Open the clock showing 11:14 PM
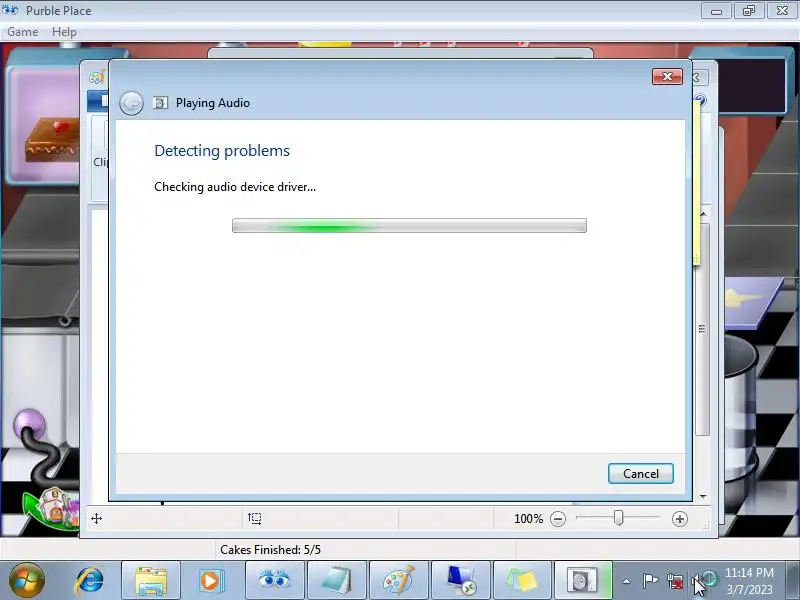This screenshot has width=800, height=600. (x=749, y=581)
